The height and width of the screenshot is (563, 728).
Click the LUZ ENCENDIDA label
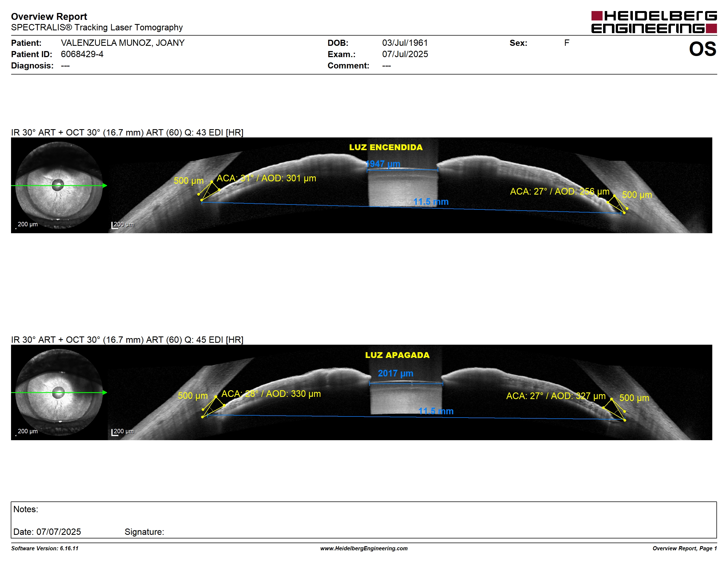tap(386, 147)
